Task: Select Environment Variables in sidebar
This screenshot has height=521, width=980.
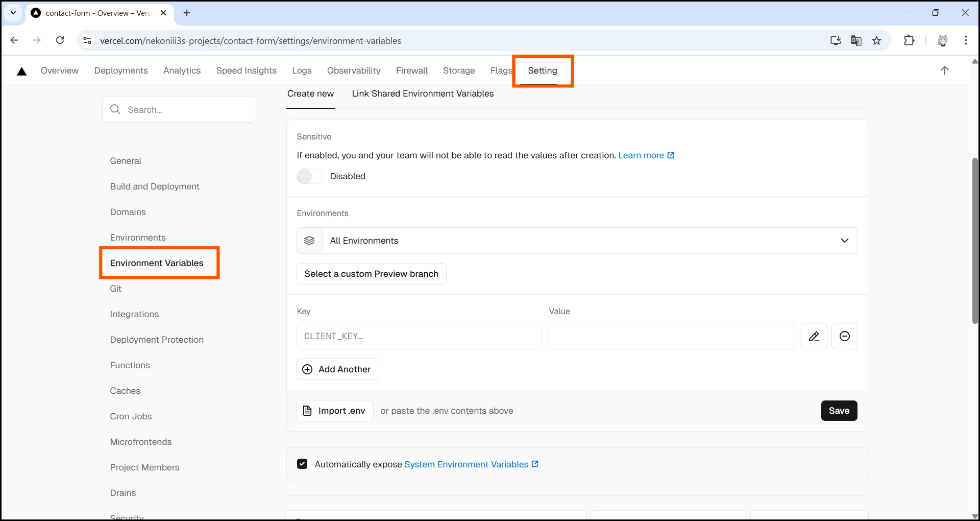Action: (157, 263)
